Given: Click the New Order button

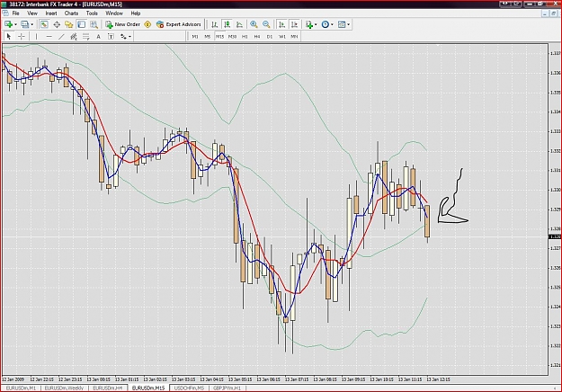Looking at the screenshot, I should click(122, 24).
